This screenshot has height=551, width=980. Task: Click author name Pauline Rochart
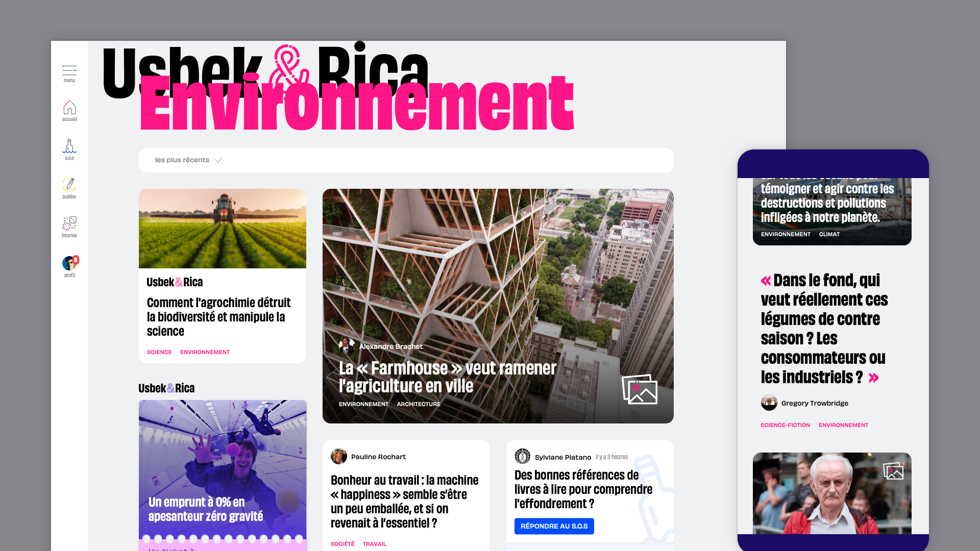[x=378, y=457]
